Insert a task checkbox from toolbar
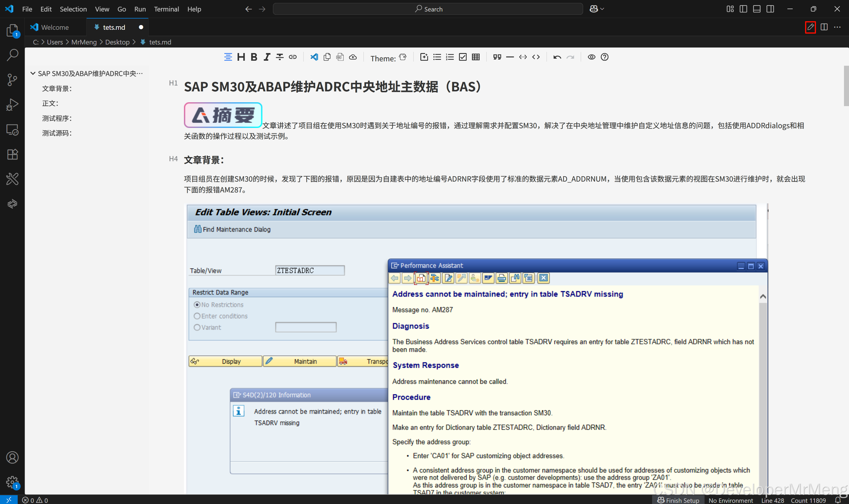This screenshot has height=504, width=849. 463,57
